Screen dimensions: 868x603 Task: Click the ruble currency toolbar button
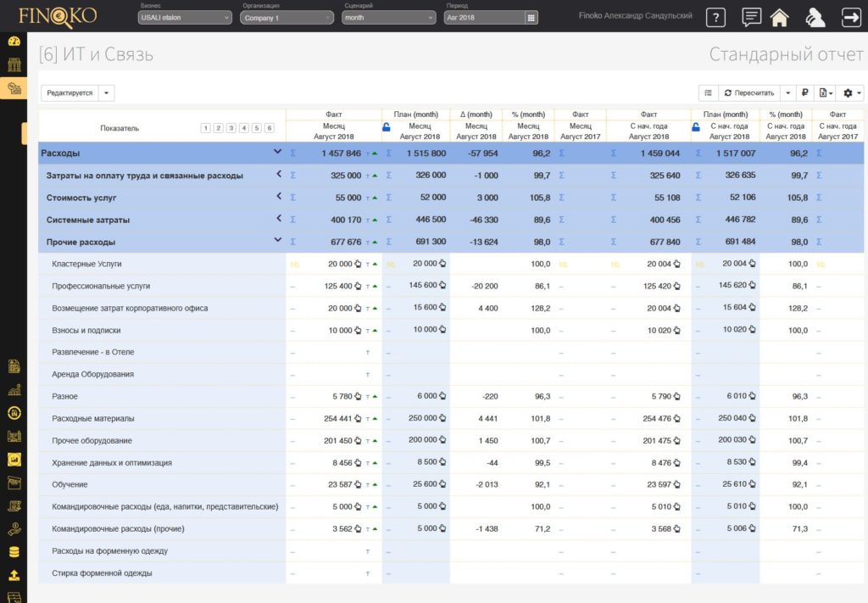click(804, 92)
